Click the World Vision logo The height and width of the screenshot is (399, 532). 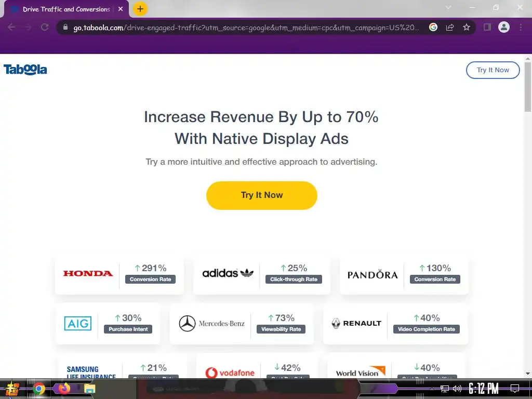361,371
